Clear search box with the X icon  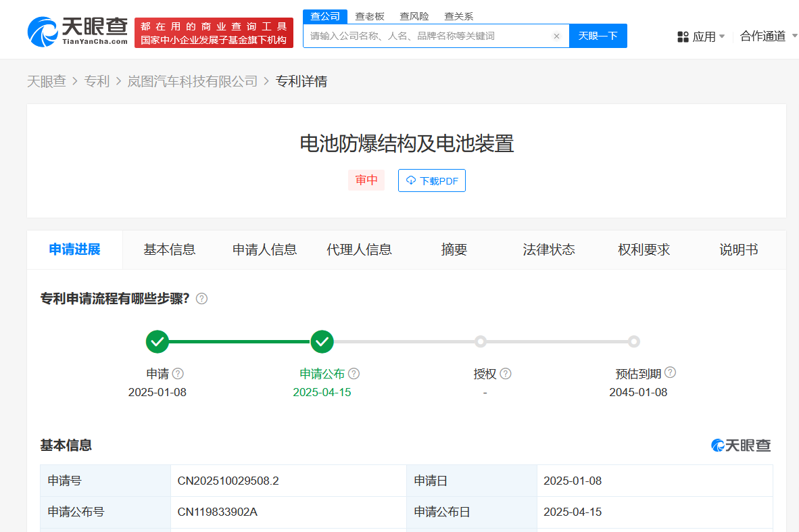coord(556,37)
